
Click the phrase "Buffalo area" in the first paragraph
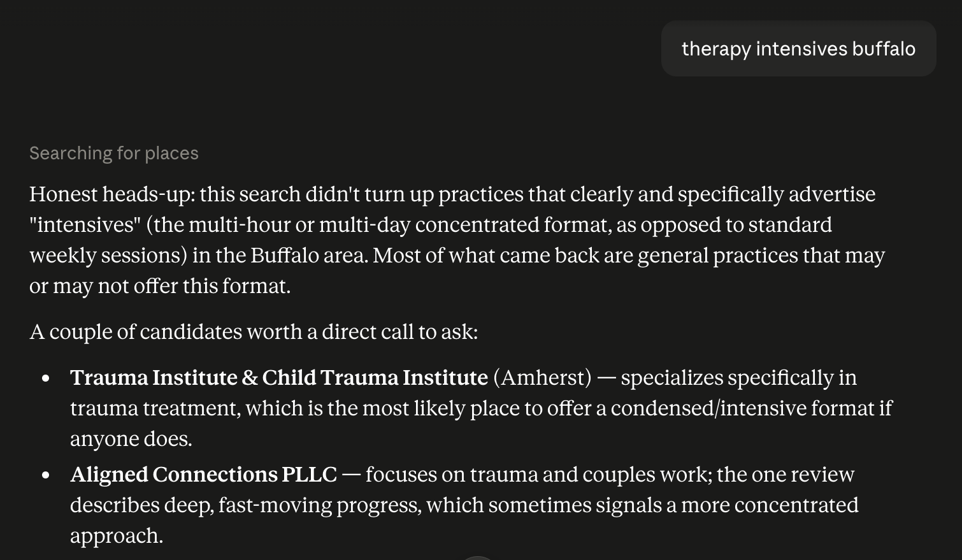coord(309,255)
